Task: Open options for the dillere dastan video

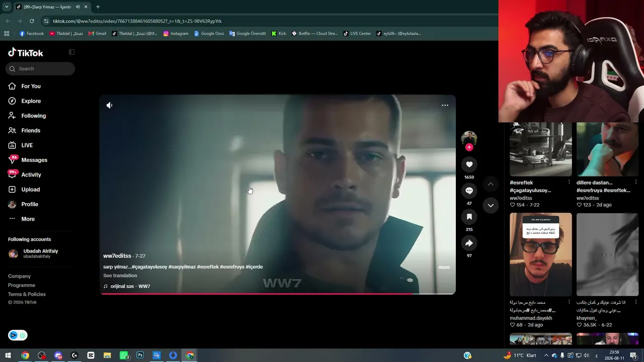Action: click(636, 182)
